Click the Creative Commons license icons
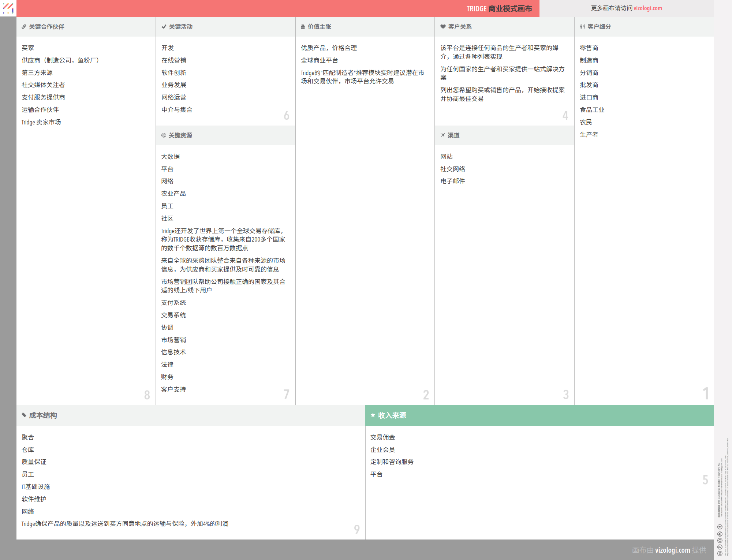 click(x=720, y=540)
